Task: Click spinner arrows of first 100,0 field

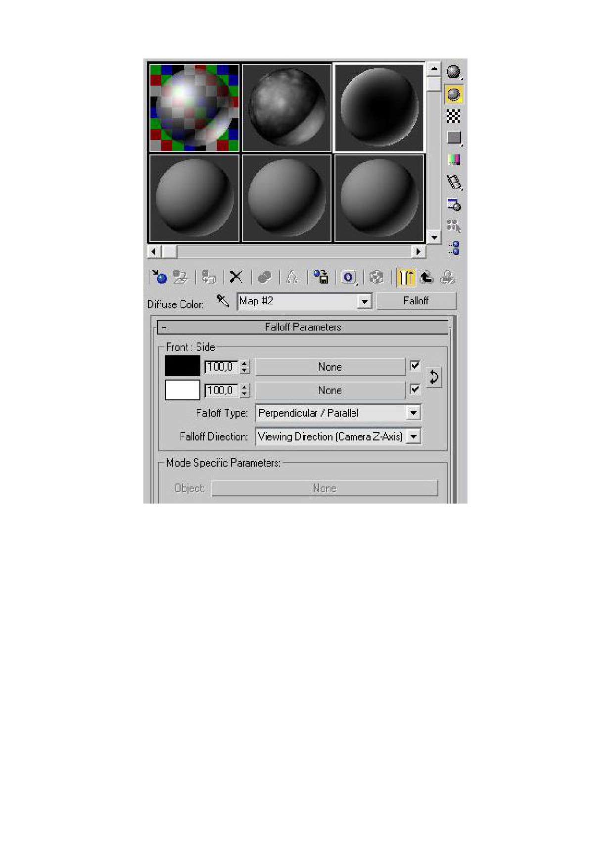Action: tap(244, 367)
